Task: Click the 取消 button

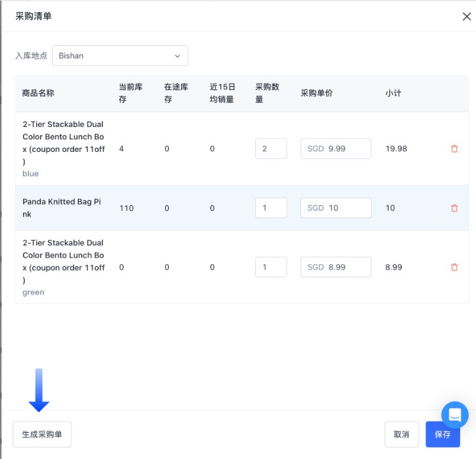Action: pyautogui.click(x=401, y=435)
